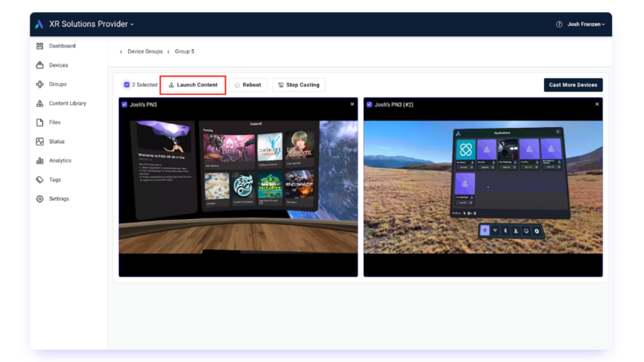Viewport: 644px width, 362px height.
Task: Click the Josh's PN3 cast preview
Action: [x=238, y=189]
